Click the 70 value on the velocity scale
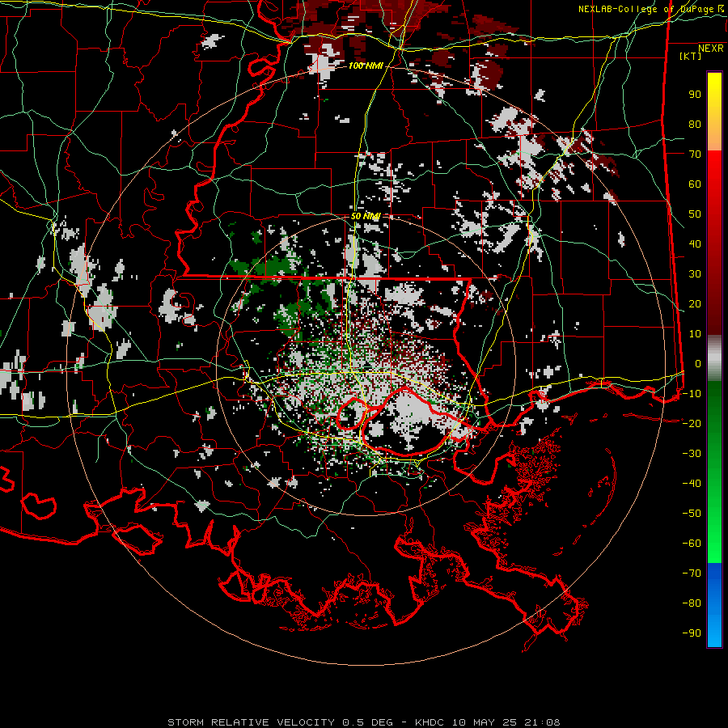The image size is (728, 728). pyautogui.click(x=695, y=154)
